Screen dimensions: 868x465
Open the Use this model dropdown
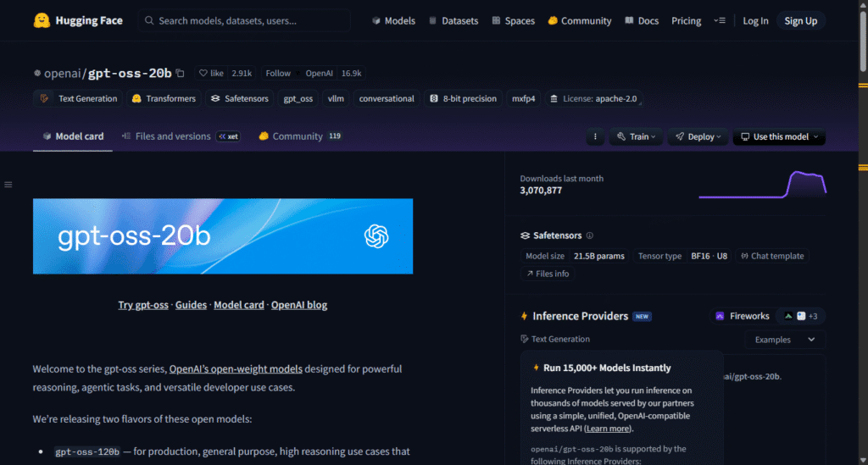779,136
